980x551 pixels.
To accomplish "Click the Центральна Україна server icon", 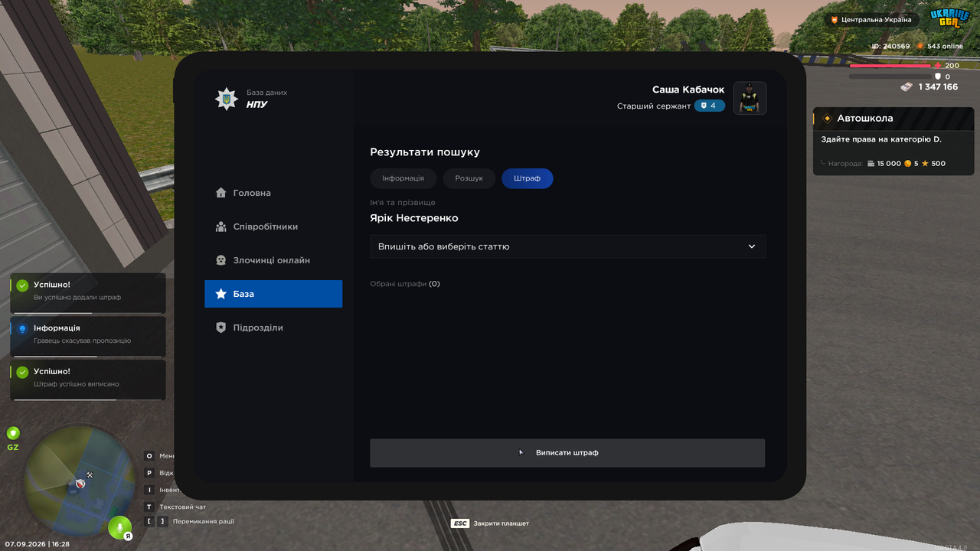I will tap(835, 20).
